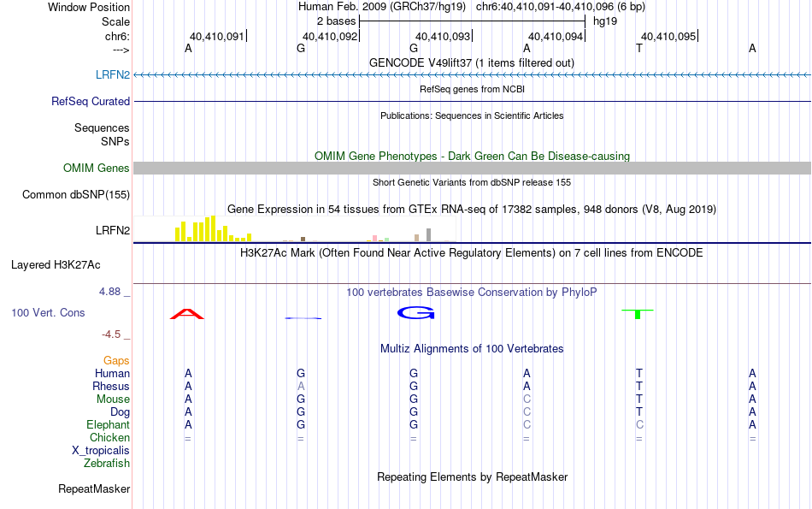Click the red A conservation logo letter
This screenshot has height=509, width=812.
coord(187,314)
